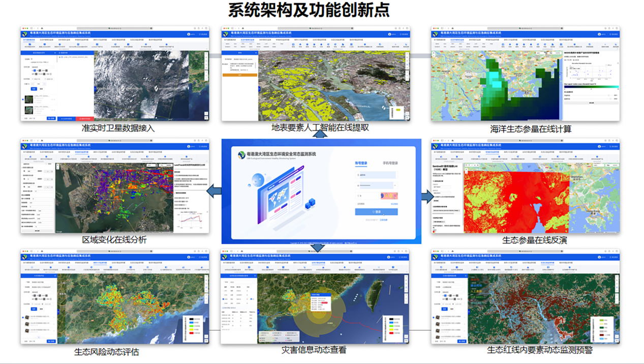
Task: Switch to the 手机号登录 tab
Action: (390, 163)
